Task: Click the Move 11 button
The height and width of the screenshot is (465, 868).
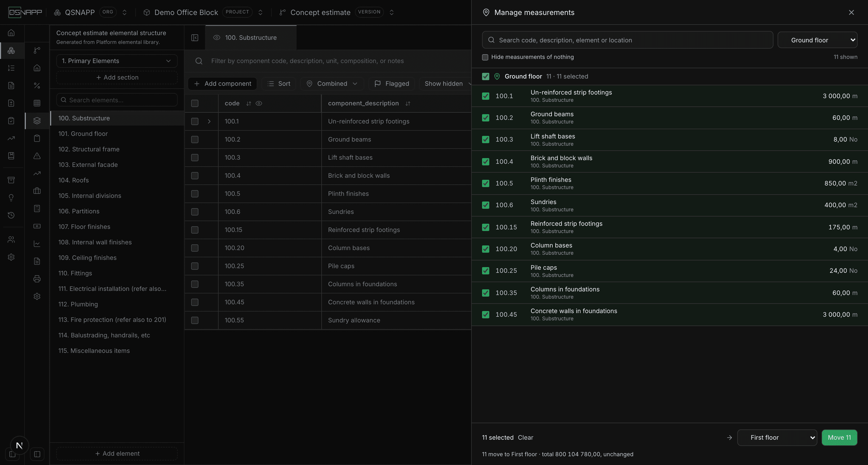Action: [839, 437]
